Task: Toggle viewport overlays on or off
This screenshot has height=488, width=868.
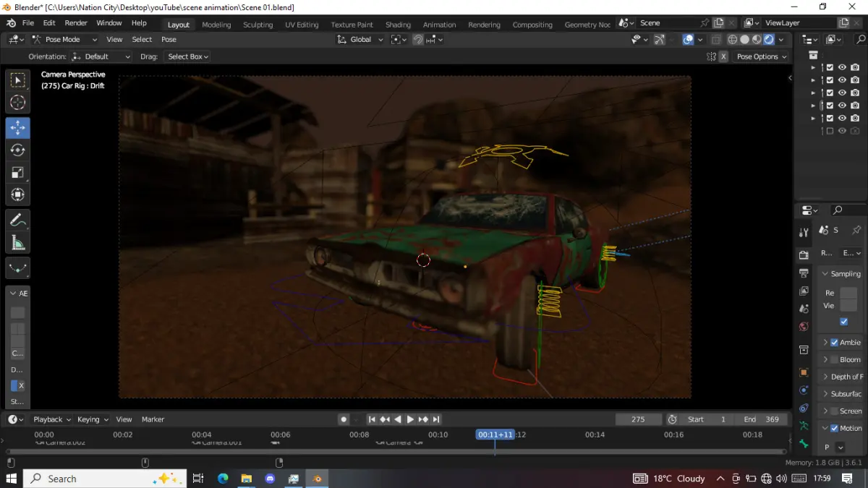Action: (689, 40)
